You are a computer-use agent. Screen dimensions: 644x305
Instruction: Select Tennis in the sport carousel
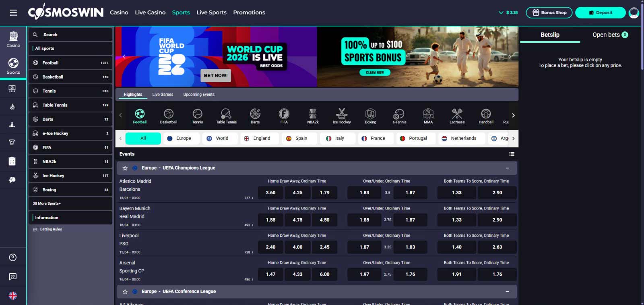pyautogui.click(x=197, y=116)
